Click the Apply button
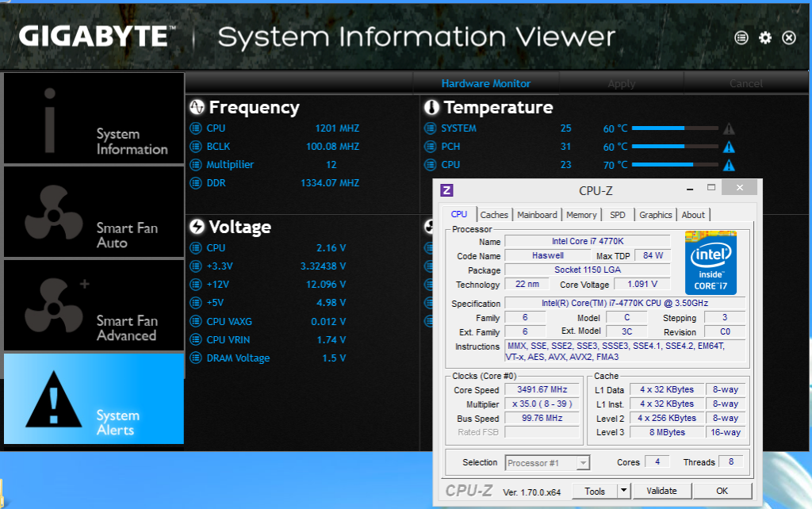The height and width of the screenshot is (509, 812). pos(622,83)
